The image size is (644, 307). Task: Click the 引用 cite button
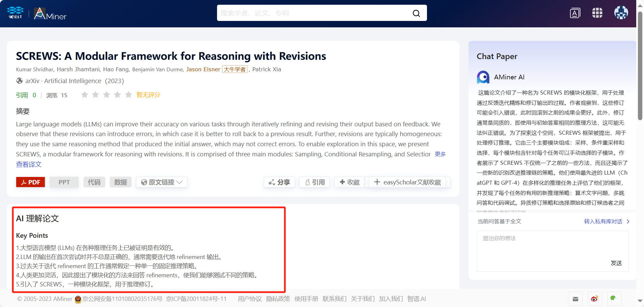click(x=315, y=182)
